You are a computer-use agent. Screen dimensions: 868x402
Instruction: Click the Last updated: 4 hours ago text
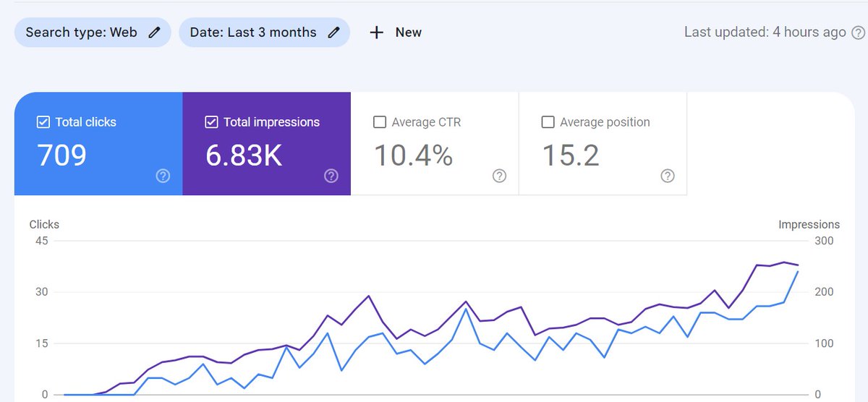click(x=765, y=33)
